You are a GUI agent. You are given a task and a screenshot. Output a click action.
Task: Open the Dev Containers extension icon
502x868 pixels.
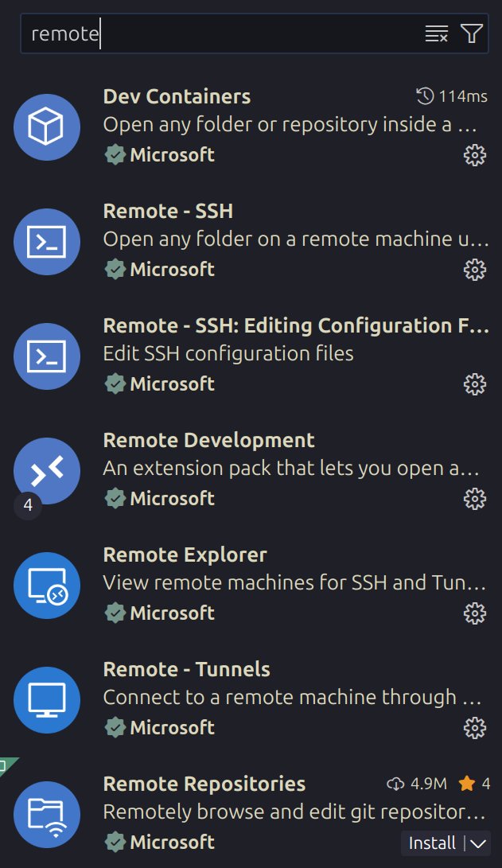coord(47,127)
